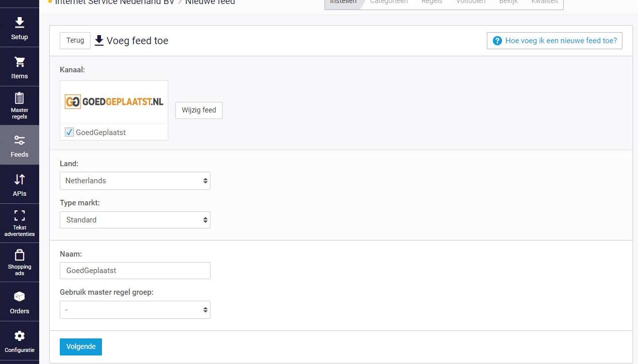Open the Land dropdown showing Netherlands
Viewport: 638px width, 364px height.
[135, 181]
